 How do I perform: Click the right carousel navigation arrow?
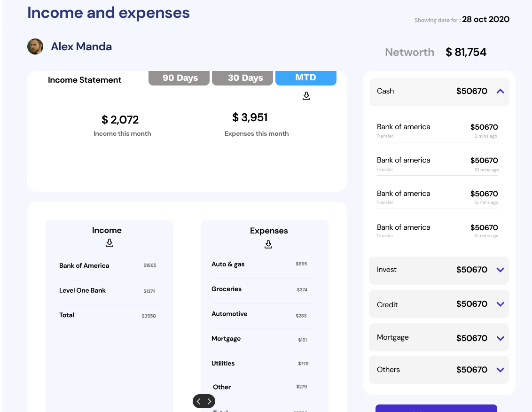point(210,401)
